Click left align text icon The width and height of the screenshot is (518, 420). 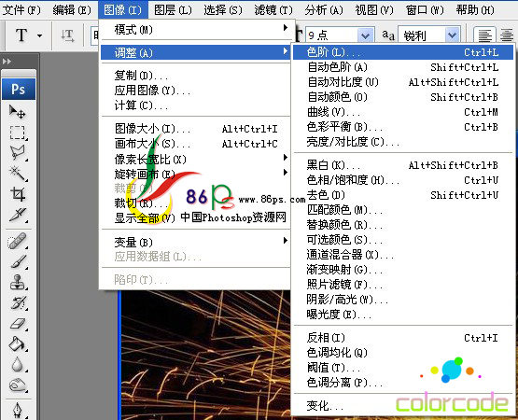[484, 35]
